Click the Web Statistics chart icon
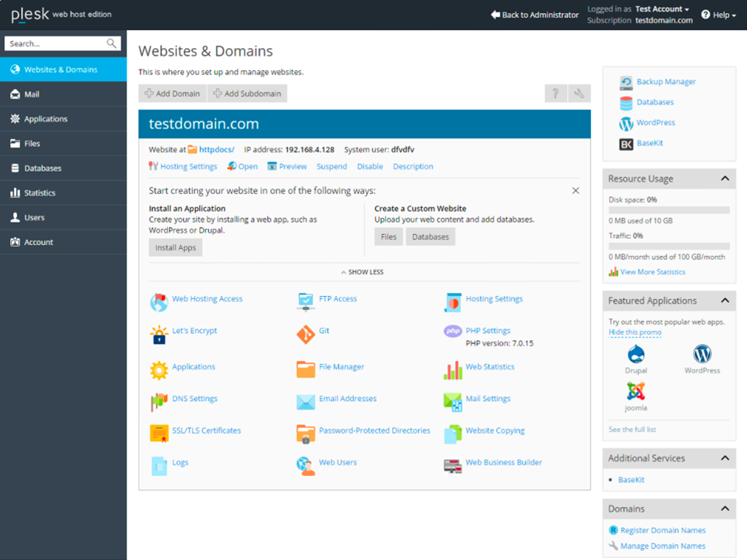This screenshot has height=560, width=747. click(452, 370)
